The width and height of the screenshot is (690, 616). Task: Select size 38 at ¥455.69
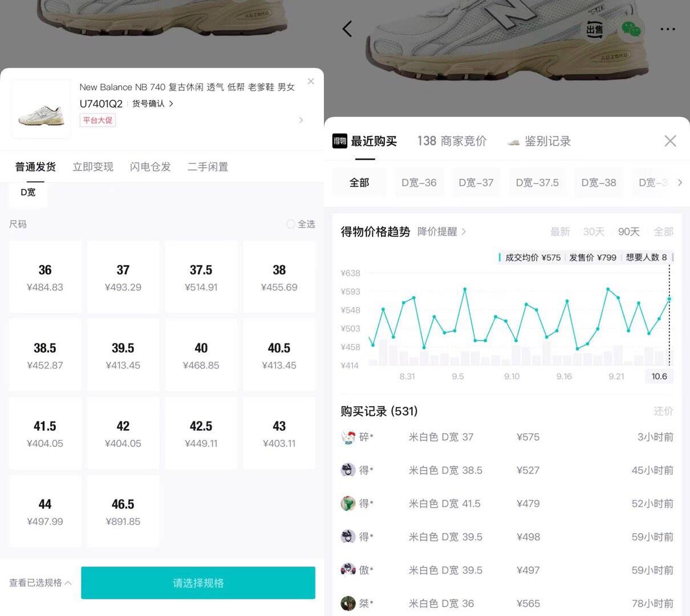coord(279,277)
